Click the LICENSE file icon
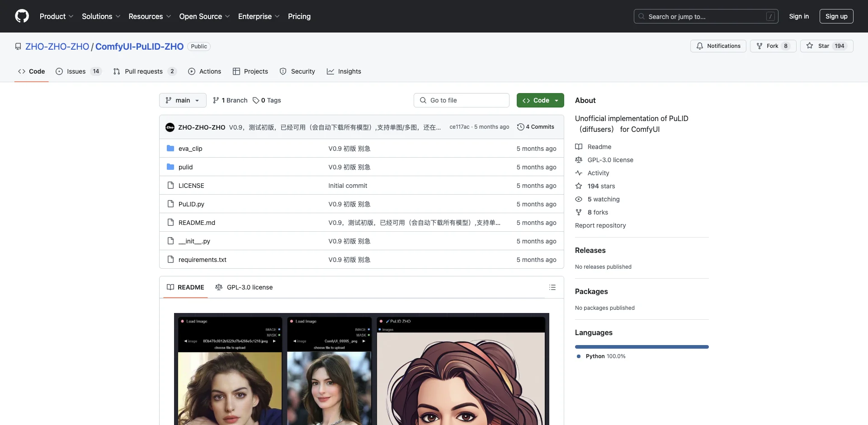The image size is (868, 425). click(170, 186)
